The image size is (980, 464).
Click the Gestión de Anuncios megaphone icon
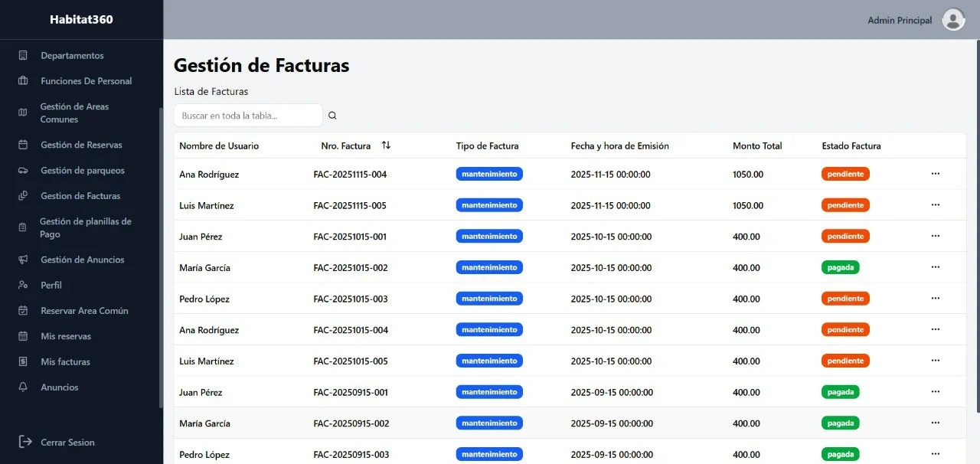(23, 260)
